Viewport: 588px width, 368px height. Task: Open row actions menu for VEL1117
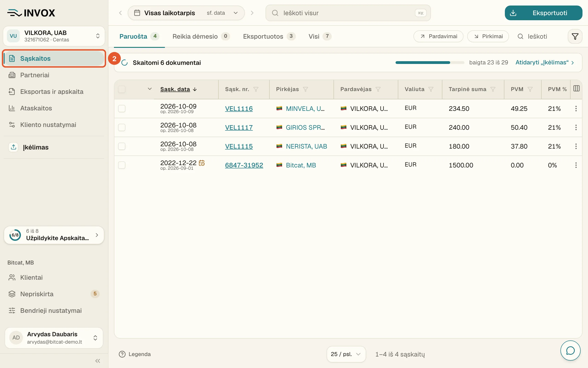point(576,127)
